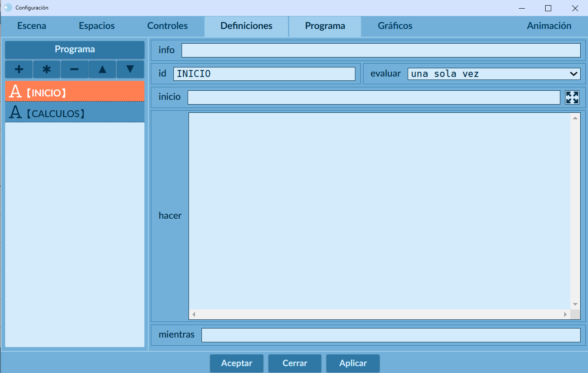Image resolution: width=588 pixels, height=373 pixels.
Task: Open the evaluar dropdown
Action: point(493,74)
